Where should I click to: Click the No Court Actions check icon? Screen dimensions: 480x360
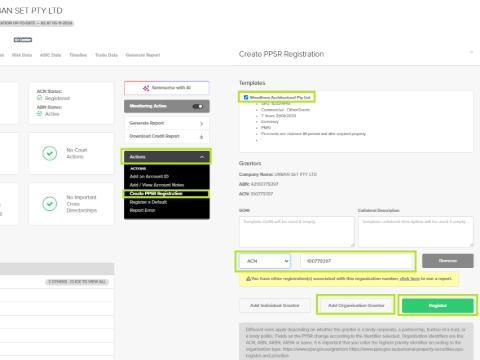point(50,153)
